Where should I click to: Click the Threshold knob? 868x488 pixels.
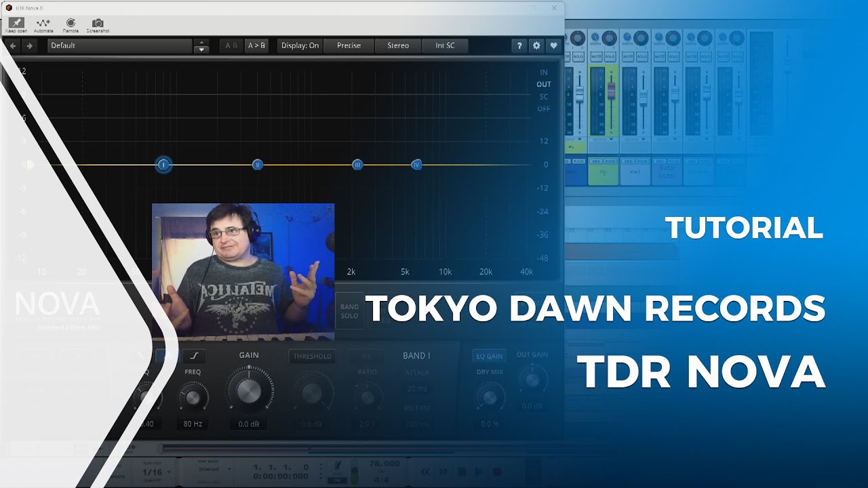(x=311, y=392)
